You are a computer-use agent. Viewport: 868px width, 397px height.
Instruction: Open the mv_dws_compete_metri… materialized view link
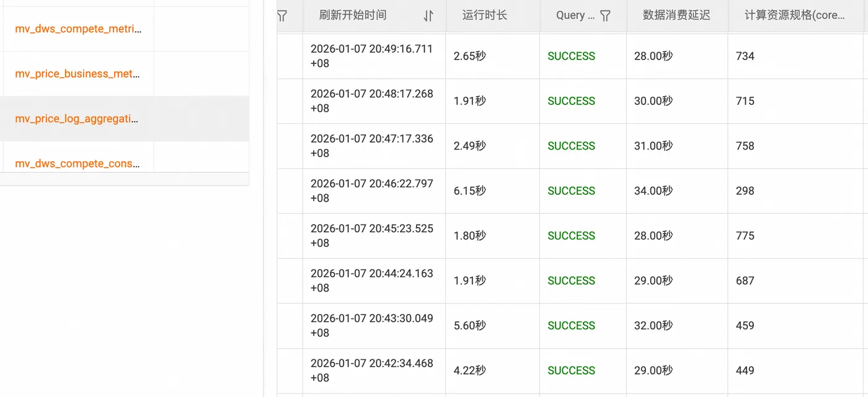pos(78,29)
